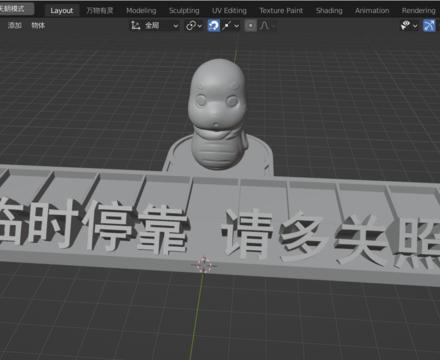Open the transform orientation icon
Image resolution: width=440 pixels, height=360 pixels.
coord(135,25)
